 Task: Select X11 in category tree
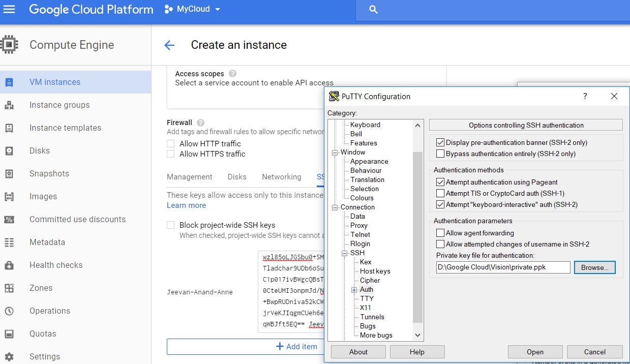point(365,308)
